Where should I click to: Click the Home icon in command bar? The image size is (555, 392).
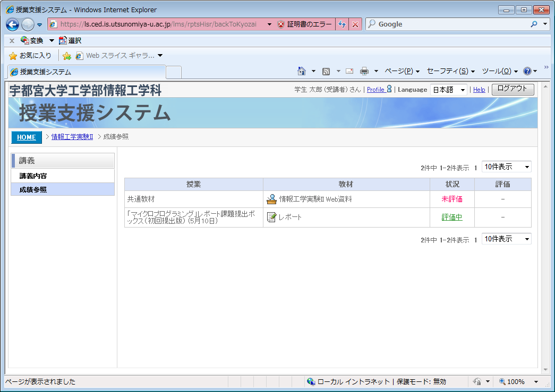(x=302, y=71)
